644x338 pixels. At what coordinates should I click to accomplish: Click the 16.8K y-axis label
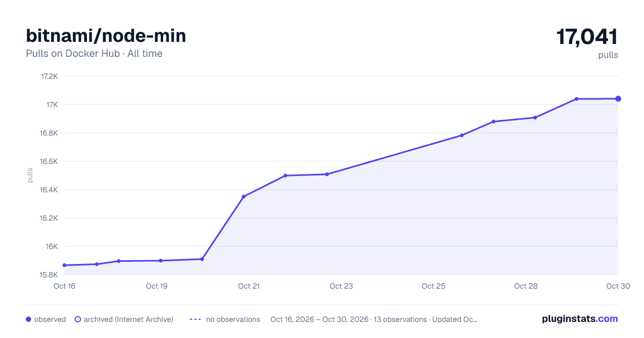pos(49,133)
